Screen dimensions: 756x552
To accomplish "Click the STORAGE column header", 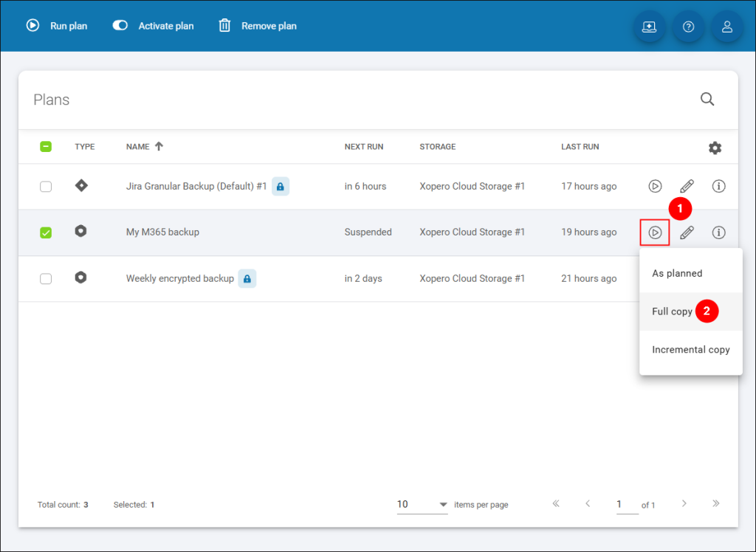I will pos(437,147).
